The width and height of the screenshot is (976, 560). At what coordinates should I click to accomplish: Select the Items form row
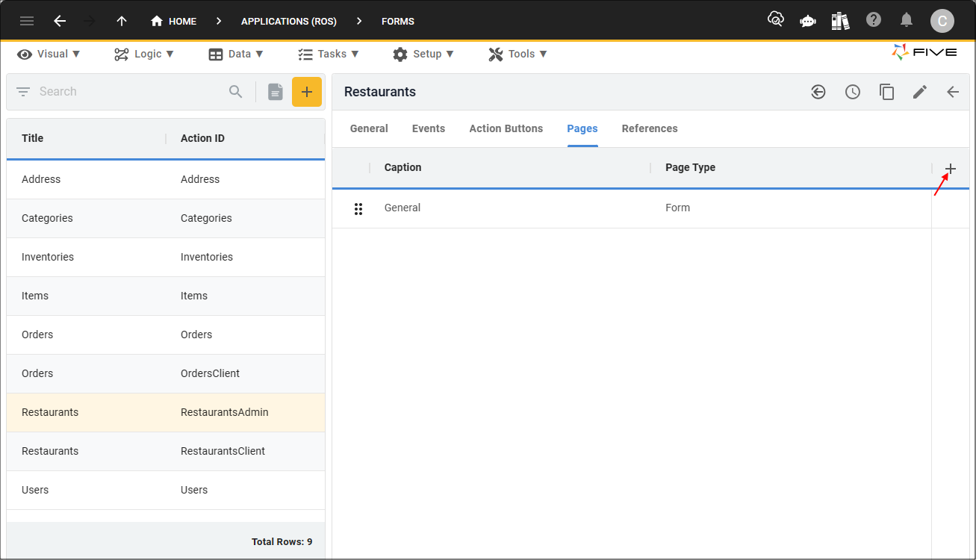[166, 296]
